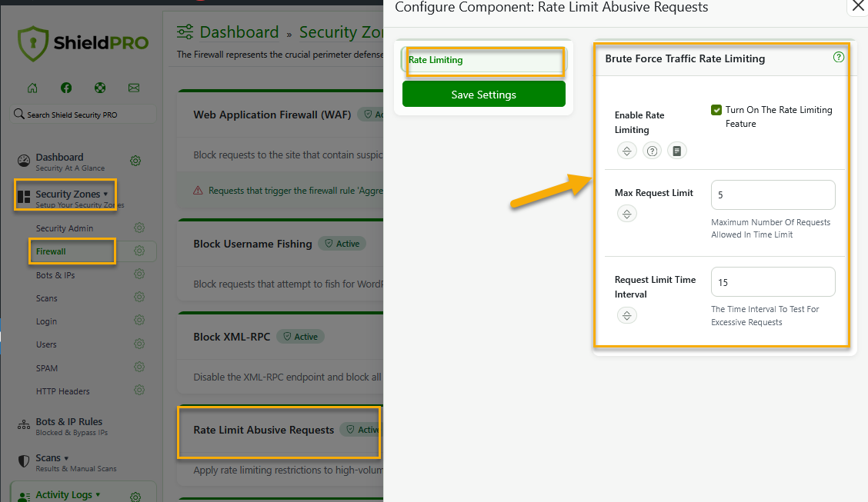Open Scans submenu gear icon
868x502 pixels.
pyautogui.click(x=139, y=298)
